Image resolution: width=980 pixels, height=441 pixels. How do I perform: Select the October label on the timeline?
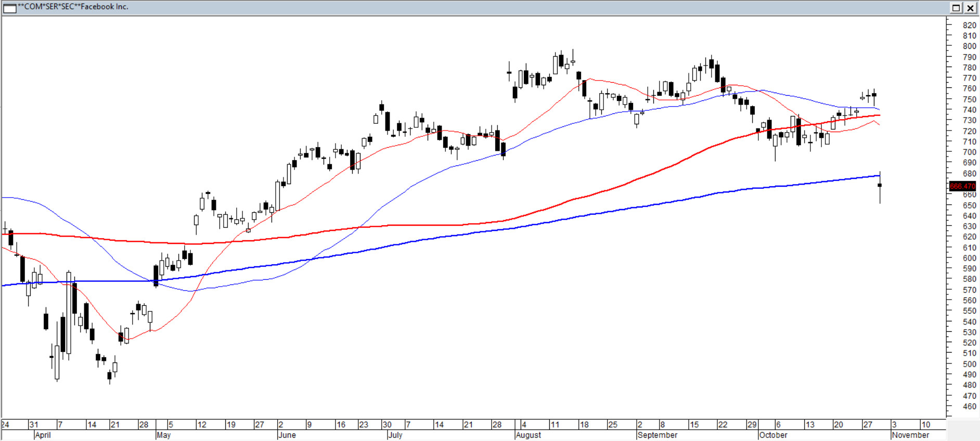pos(773,435)
